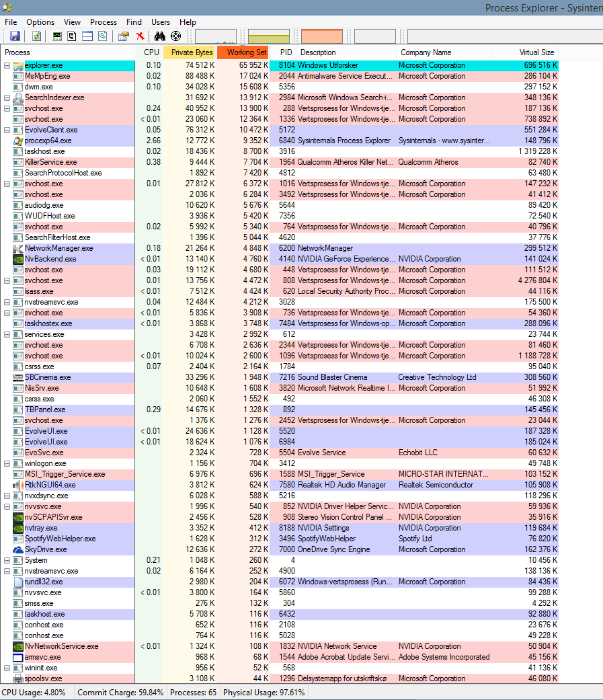603x700 pixels.
Task: Sort by the Working Set column header
Action: (243, 52)
